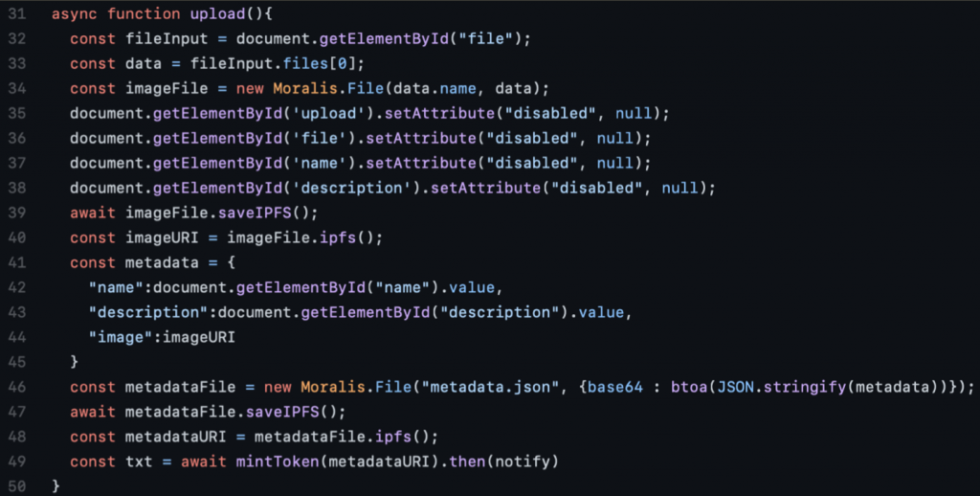The width and height of the screenshot is (980, 496).
Task: Click the Moralis keyword on line 34
Action: [300, 89]
